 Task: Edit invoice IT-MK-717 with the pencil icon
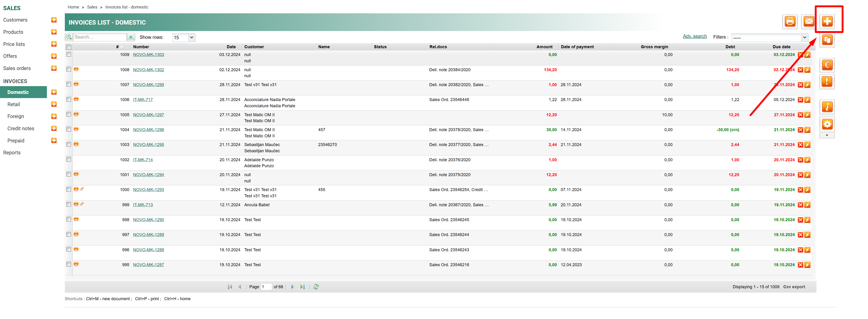(x=807, y=100)
